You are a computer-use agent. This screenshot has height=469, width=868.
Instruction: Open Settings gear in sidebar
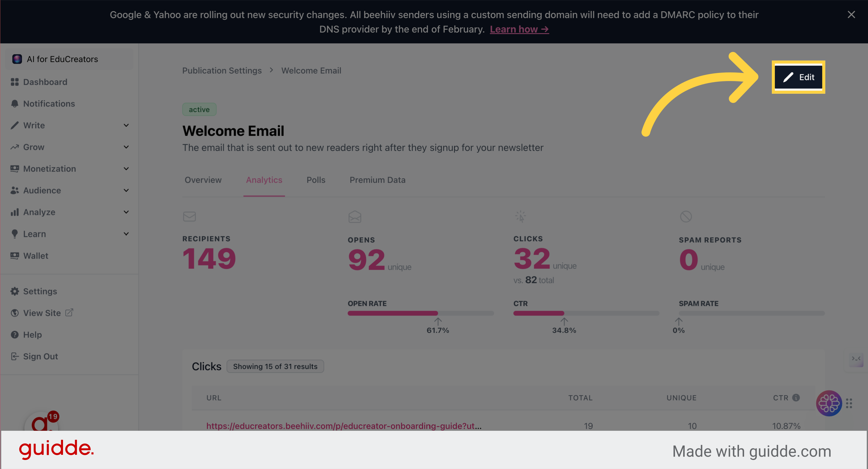[14, 291]
